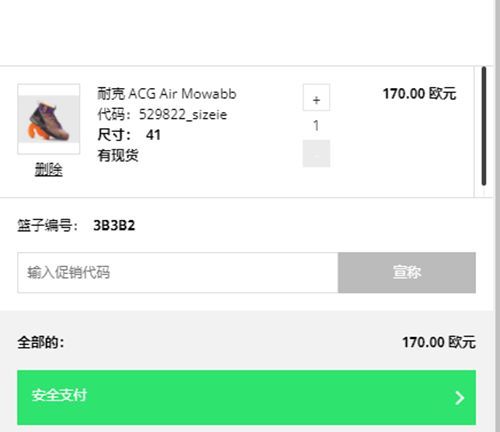Viewport: 500px width, 432px height.
Task: Apply the promo code with the 宣称 button
Action: click(x=407, y=273)
